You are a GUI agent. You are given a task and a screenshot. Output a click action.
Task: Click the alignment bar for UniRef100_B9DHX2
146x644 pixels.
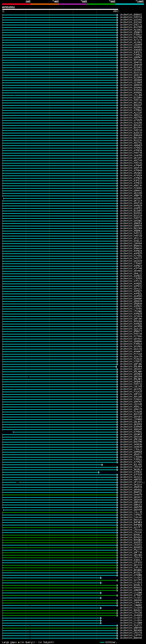pos(60,15)
